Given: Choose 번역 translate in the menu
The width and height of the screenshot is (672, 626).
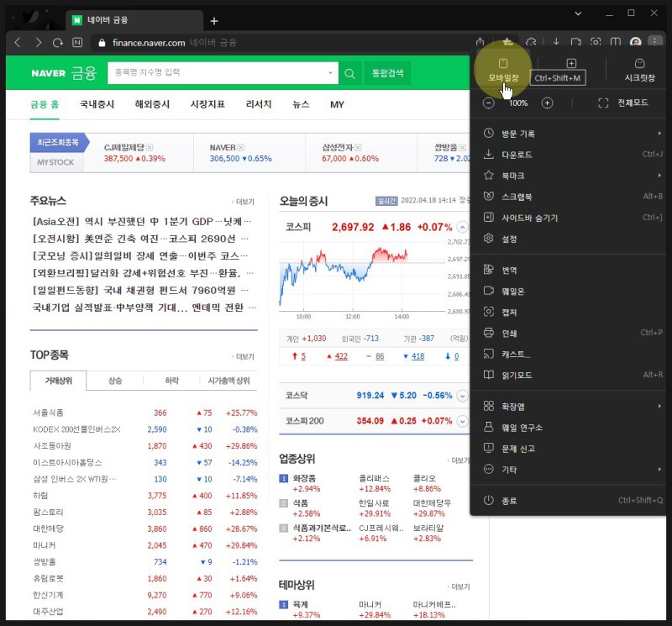Looking at the screenshot, I should [x=569, y=270].
